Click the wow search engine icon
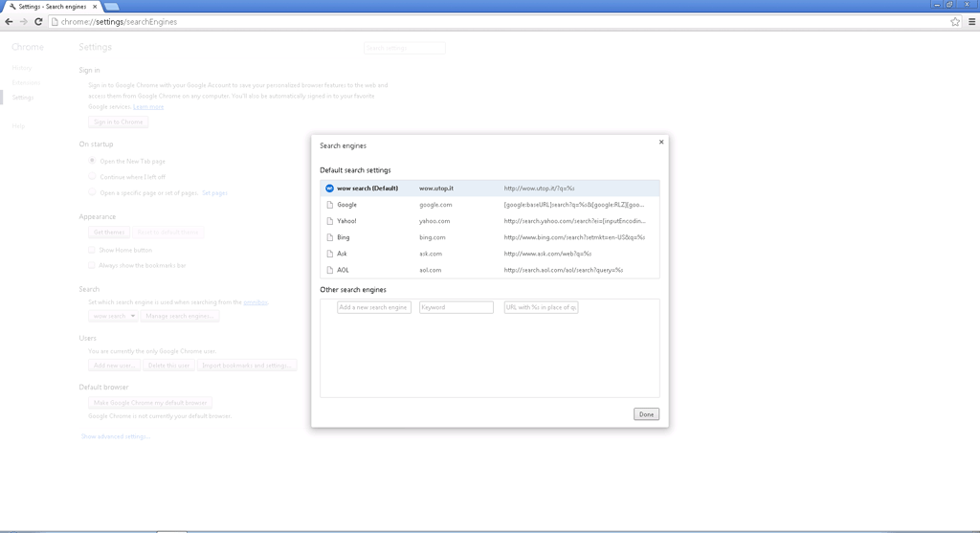 (x=329, y=189)
